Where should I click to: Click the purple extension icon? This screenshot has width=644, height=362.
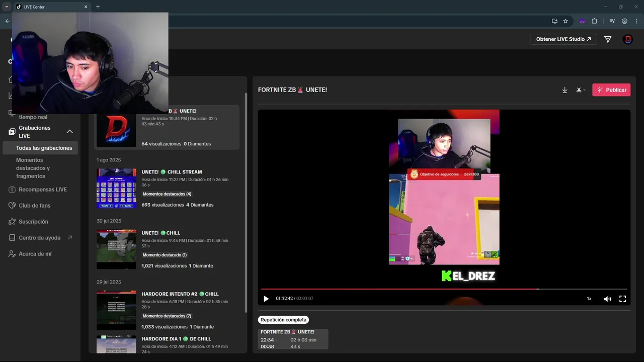pos(582,21)
